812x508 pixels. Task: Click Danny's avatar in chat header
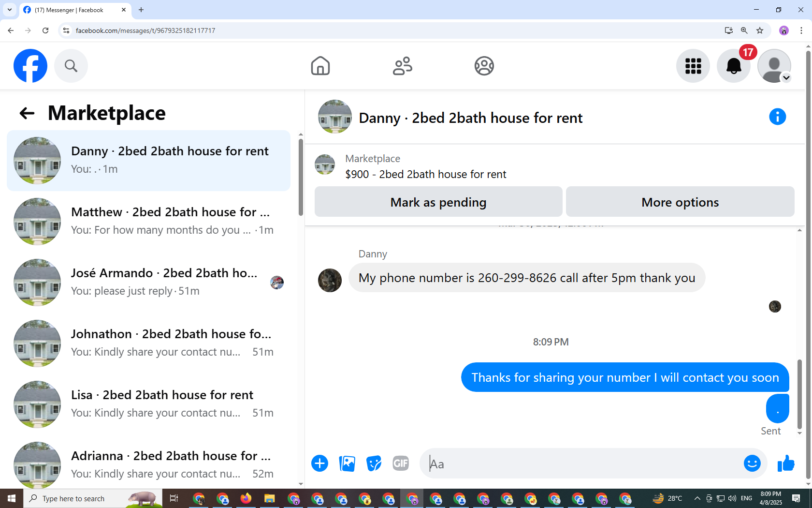click(334, 117)
